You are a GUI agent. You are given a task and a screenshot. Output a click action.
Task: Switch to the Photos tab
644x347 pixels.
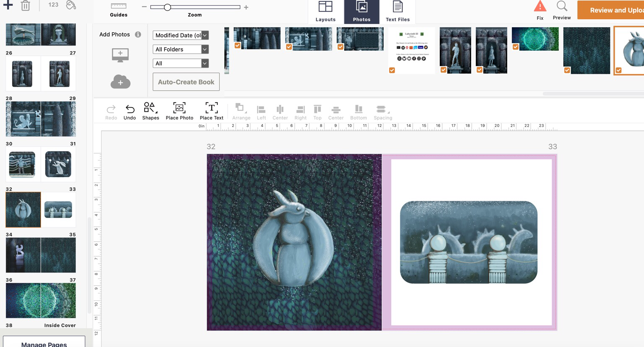(361, 12)
